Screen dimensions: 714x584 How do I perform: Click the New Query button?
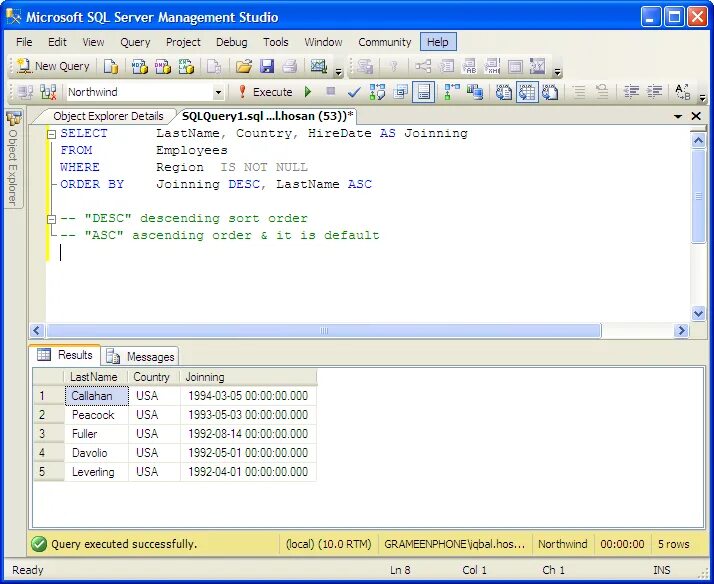[53, 66]
